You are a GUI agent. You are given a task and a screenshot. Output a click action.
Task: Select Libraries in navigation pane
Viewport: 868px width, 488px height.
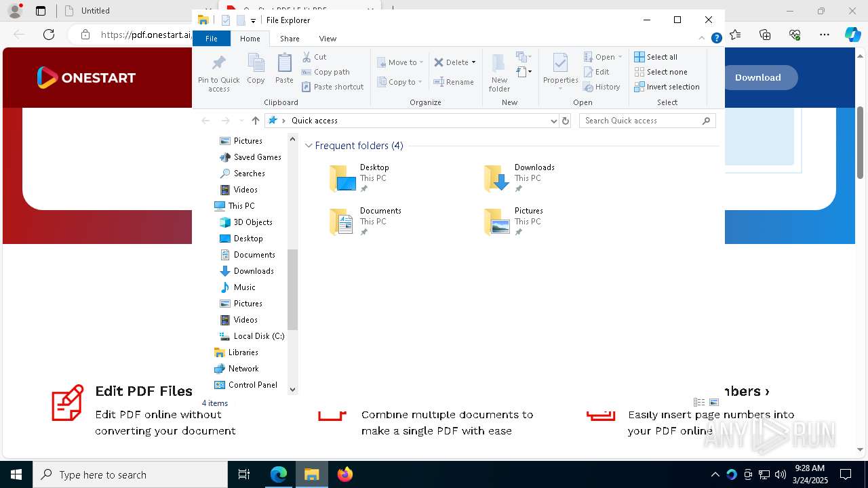(243, 352)
